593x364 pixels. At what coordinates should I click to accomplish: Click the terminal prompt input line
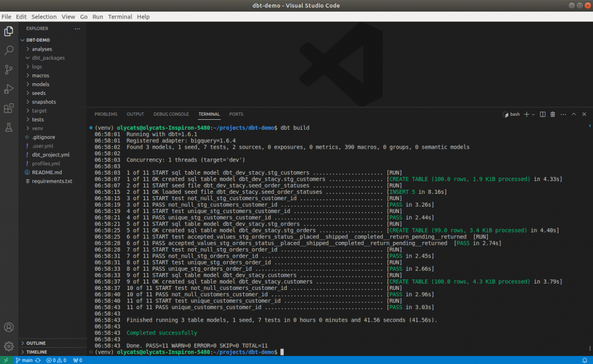[189, 352]
